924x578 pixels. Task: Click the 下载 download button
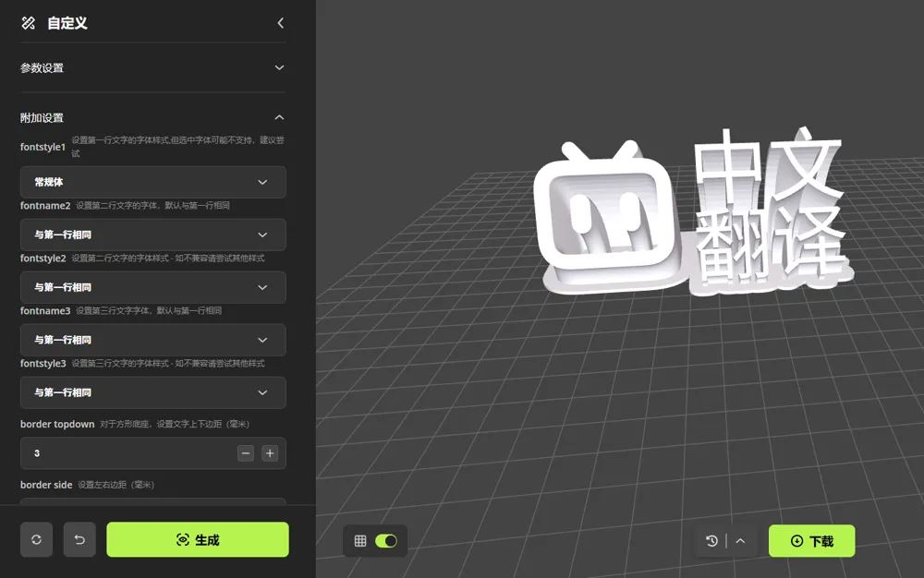pyautogui.click(x=811, y=541)
